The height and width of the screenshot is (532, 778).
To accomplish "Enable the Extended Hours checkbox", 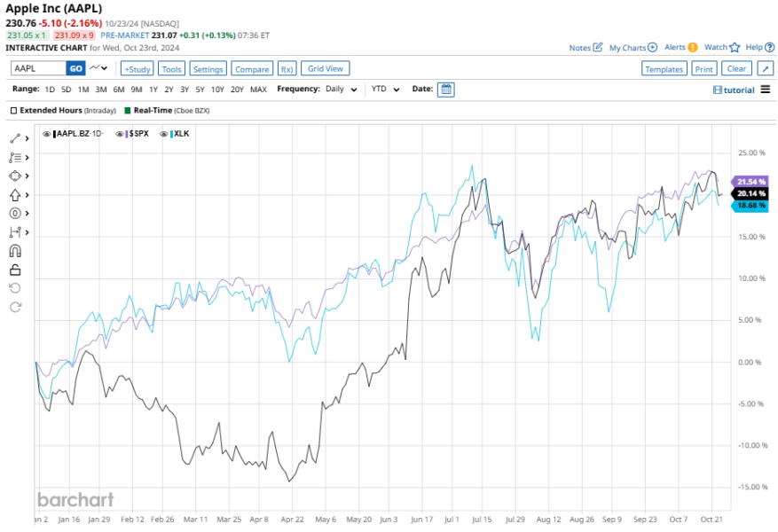I will (x=14, y=111).
